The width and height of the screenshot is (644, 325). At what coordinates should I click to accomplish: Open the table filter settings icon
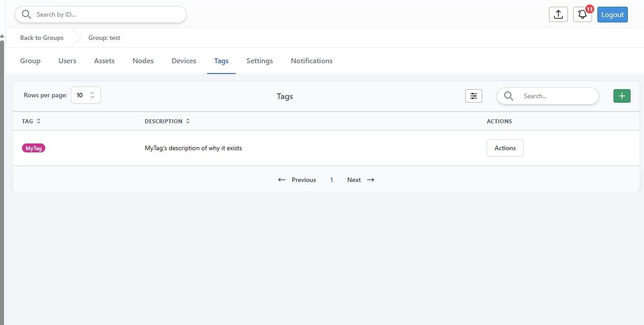(474, 96)
